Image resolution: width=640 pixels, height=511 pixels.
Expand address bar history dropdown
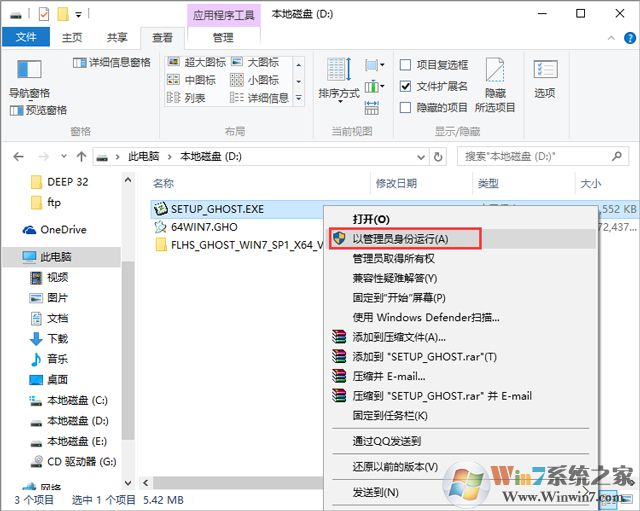coord(421,157)
